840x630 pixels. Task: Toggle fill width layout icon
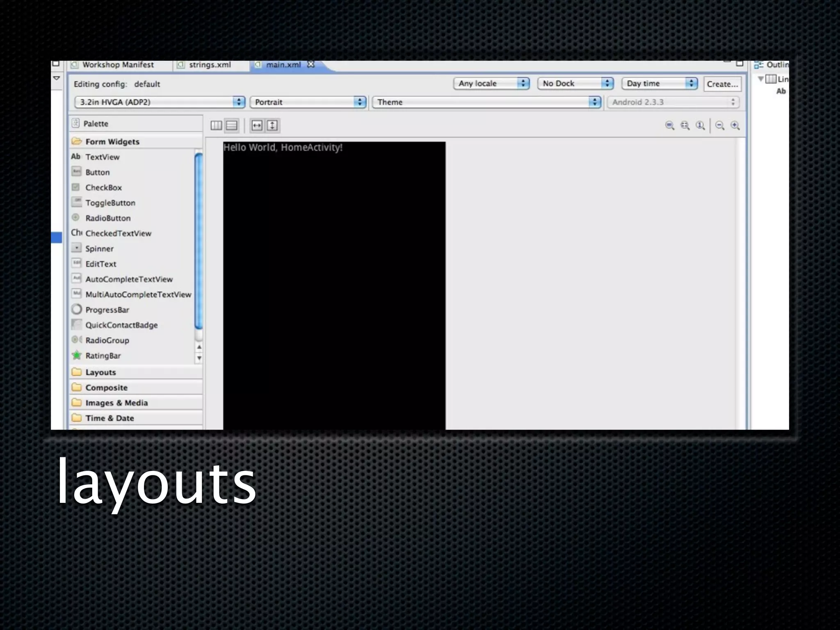click(257, 126)
